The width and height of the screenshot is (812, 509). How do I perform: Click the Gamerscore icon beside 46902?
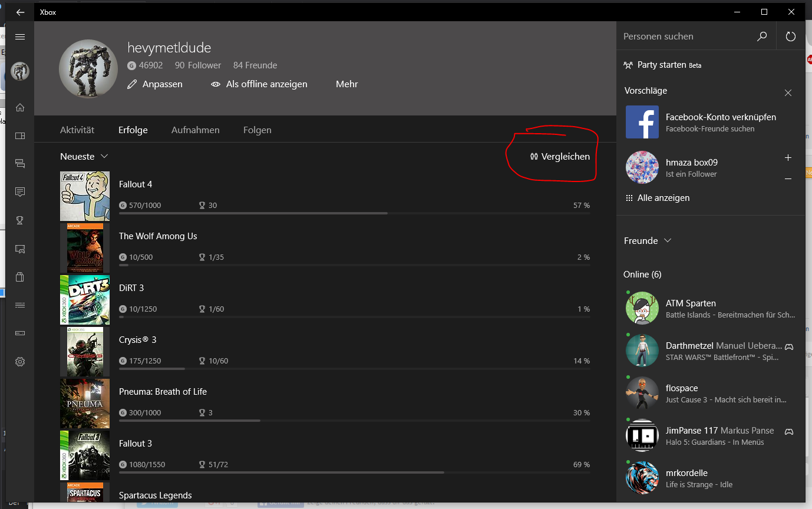click(x=131, y=65)
